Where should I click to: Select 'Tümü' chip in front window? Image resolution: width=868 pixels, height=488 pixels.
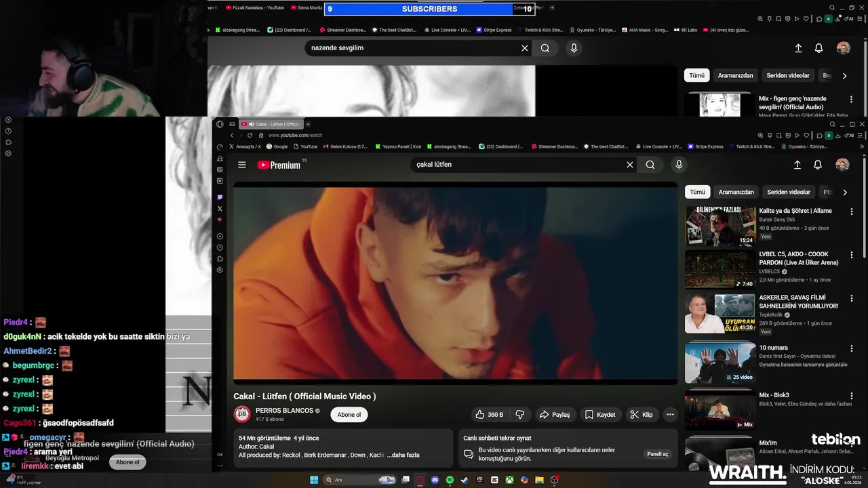pos(697,192)
